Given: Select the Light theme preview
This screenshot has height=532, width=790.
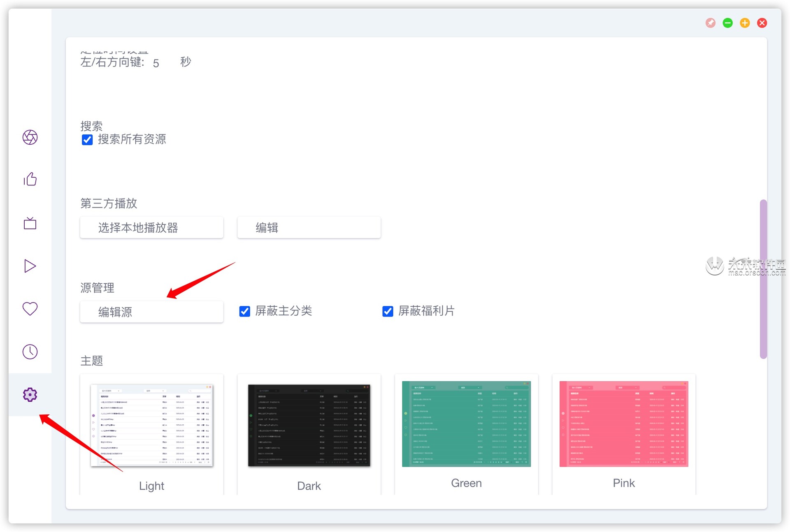Looking at the screenshot, I should tap(151, 425).
